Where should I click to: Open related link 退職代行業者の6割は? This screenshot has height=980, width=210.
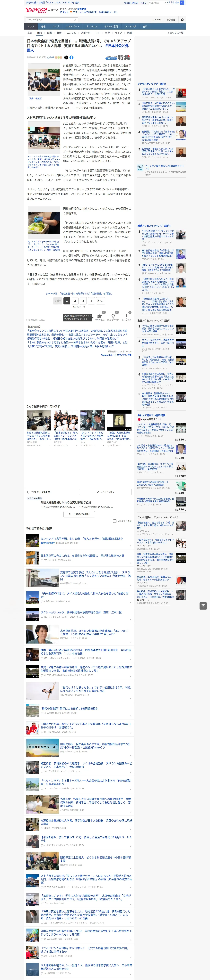pos(72,339)
